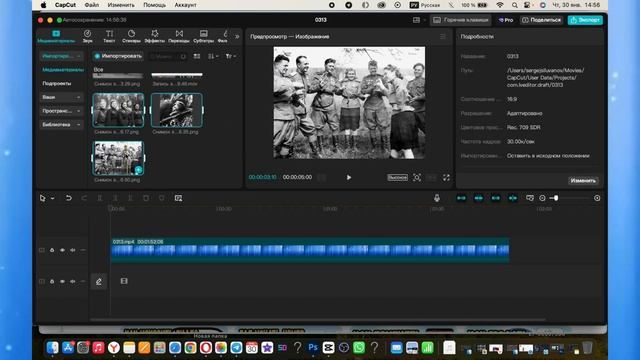
Task: Open the media type filter dropdown
Action: (x=231, y=56)
